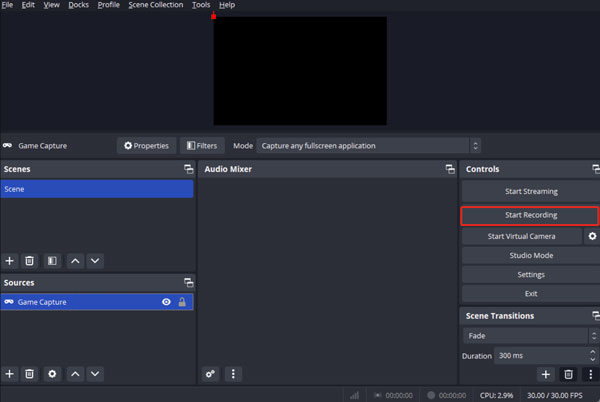Select the Scene item in Scenes list
600x402 pixels.
97,189
